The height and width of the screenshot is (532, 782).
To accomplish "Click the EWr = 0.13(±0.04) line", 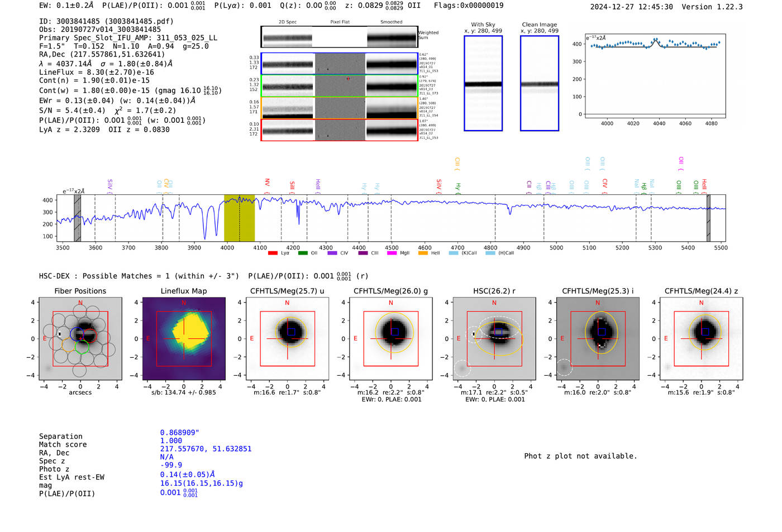I will pyautogui.click(x=117, y=100).
